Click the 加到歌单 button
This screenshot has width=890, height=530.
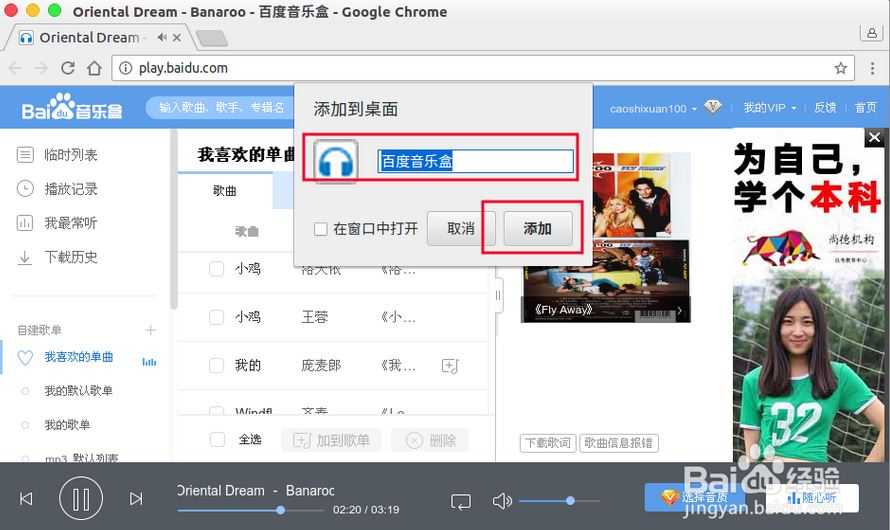(331, 440)
